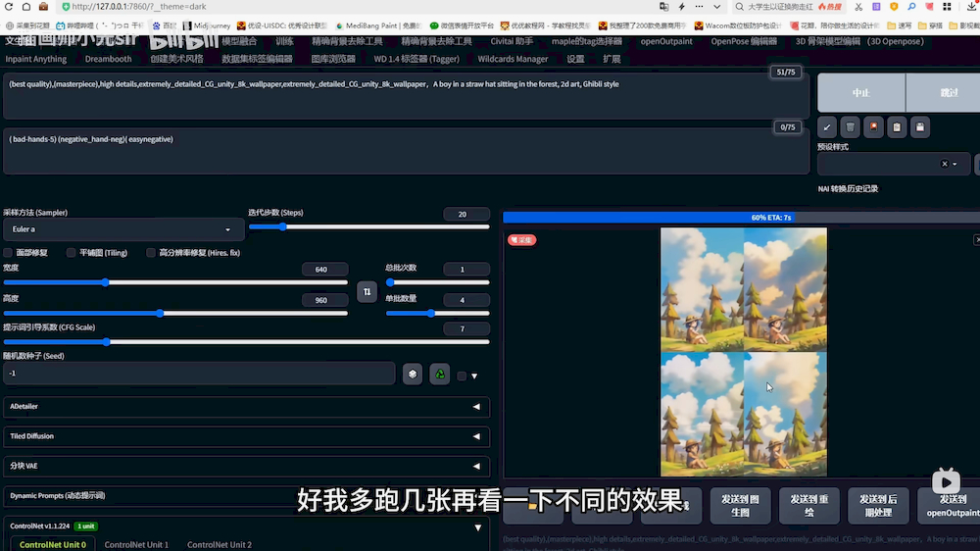Click the save style floppy disk icon

pyautogui.click(x=919, y=126)
